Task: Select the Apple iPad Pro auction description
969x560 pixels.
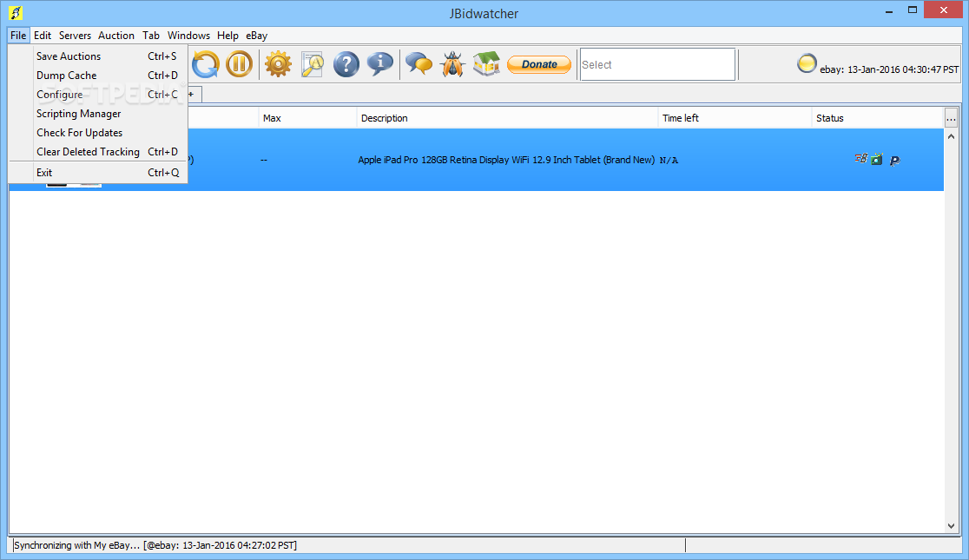Action: point(506,160)
